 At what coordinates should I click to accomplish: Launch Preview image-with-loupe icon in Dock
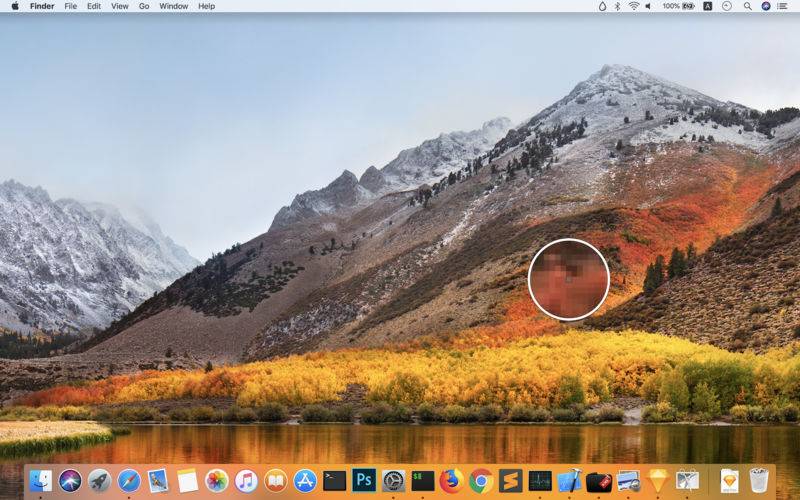coord(629,481)
